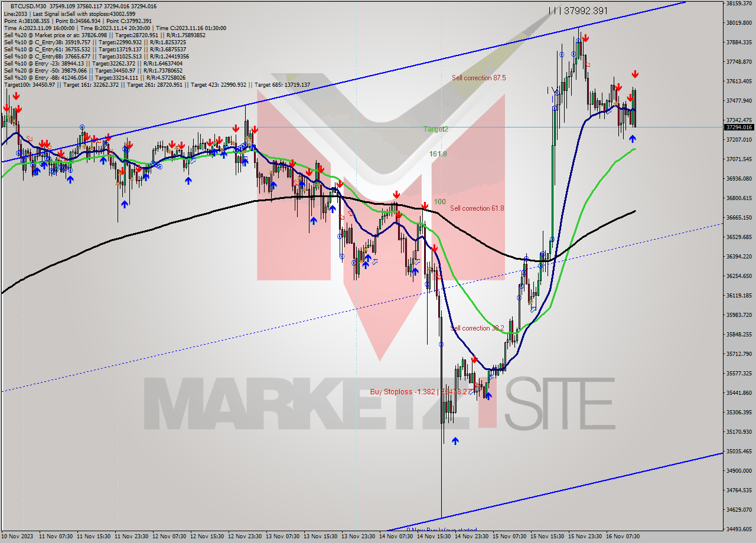Select the 'Sell correction 61.8' label
The width and height of the screenshot is (756, 543).
click(x=477, y=208)
